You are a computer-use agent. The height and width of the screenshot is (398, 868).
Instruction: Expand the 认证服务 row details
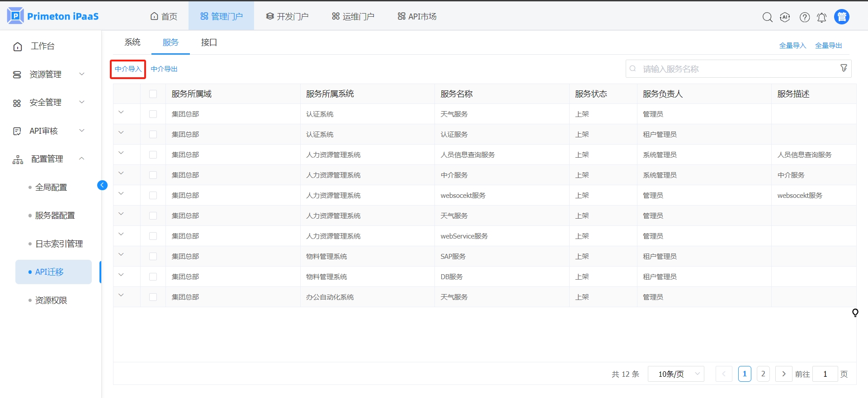(121, 133)
